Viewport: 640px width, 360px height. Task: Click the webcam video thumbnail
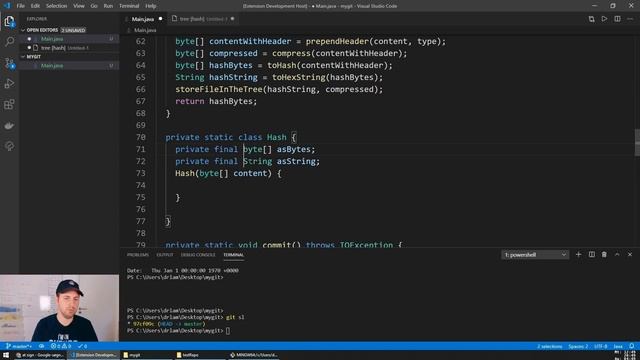click(x=60, y=308)
